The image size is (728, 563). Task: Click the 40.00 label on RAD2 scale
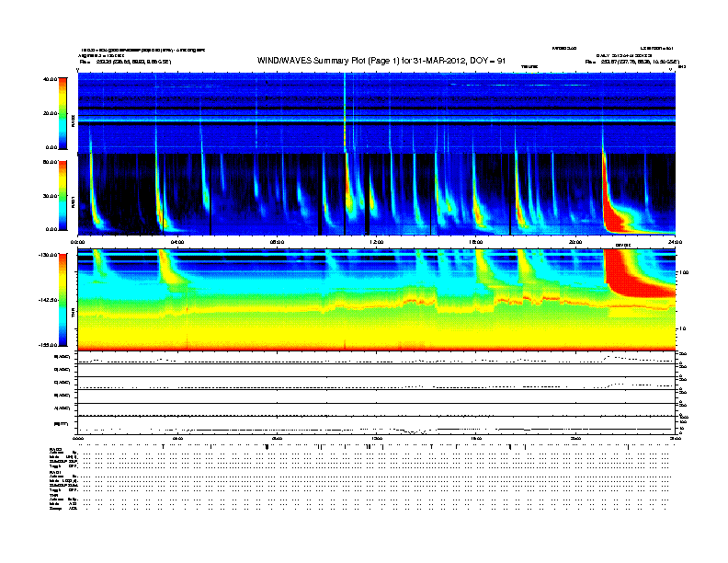(x=51, y=79)
